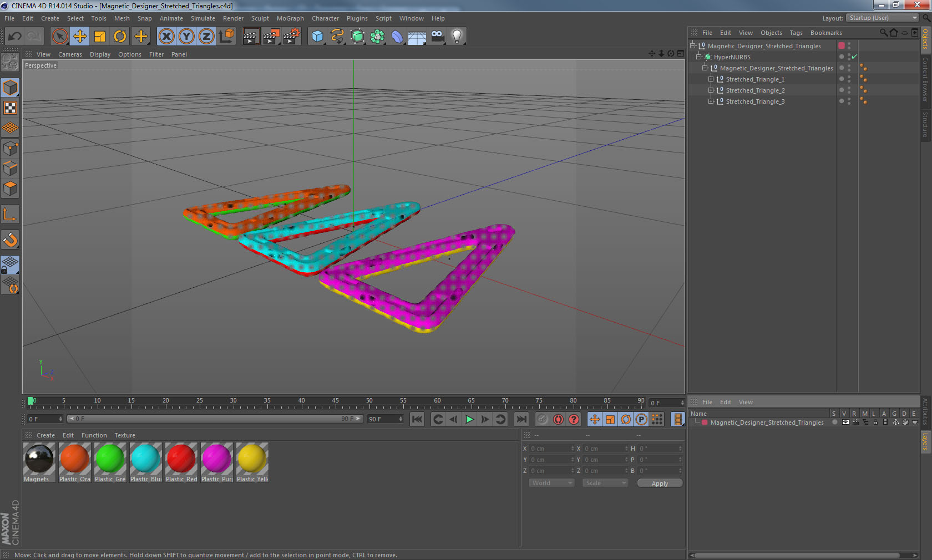Toggle HyperNURBS green enable checkmark
The width and height of the screenshot is (932, 560).
pos(854,57)
